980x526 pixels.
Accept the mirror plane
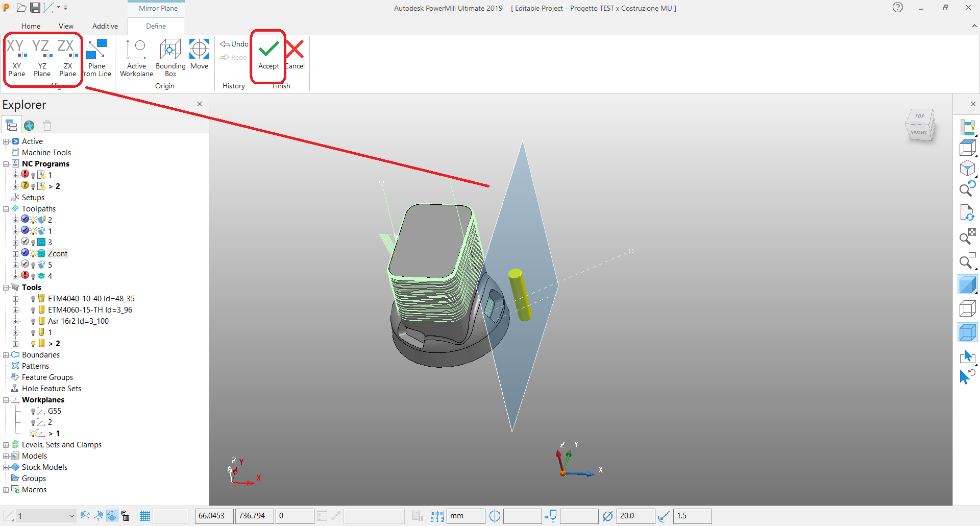tap(268, 54)
